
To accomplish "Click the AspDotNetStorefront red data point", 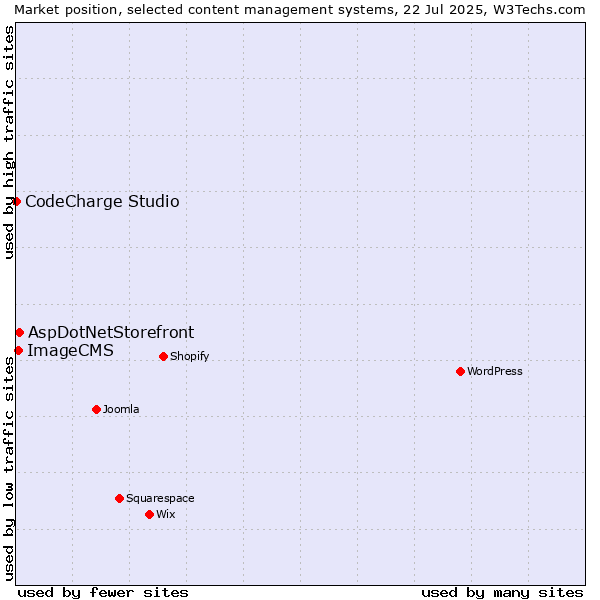I will [20, 333].
